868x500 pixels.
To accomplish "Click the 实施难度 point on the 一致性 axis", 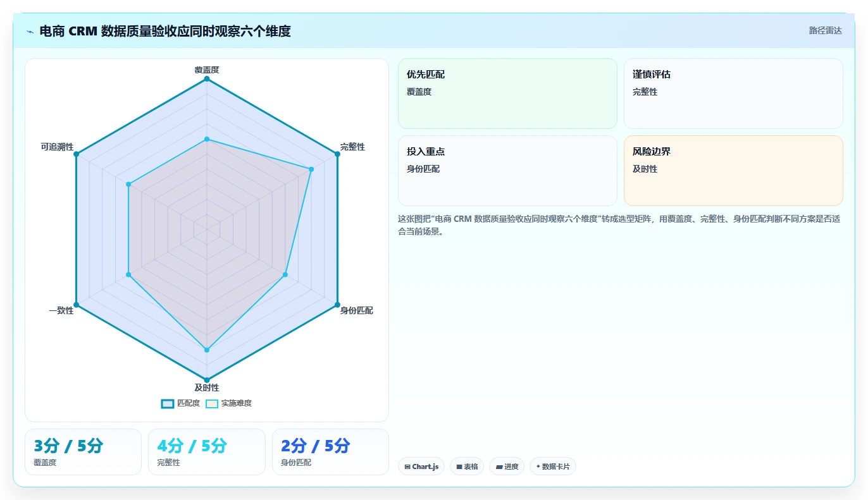I will click(128, 274).
